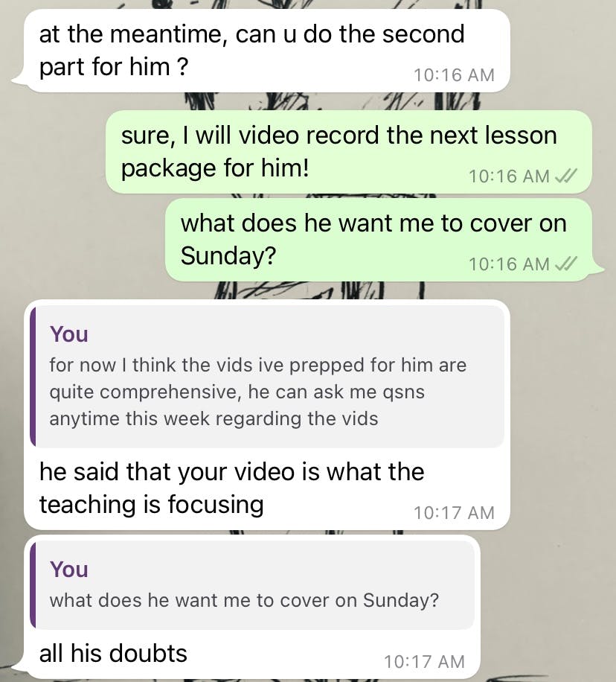Tap 10:17 AM timestamp on 'teaching is focusing'
This screenshot has width=616, height=682.
tap(454, 513)
